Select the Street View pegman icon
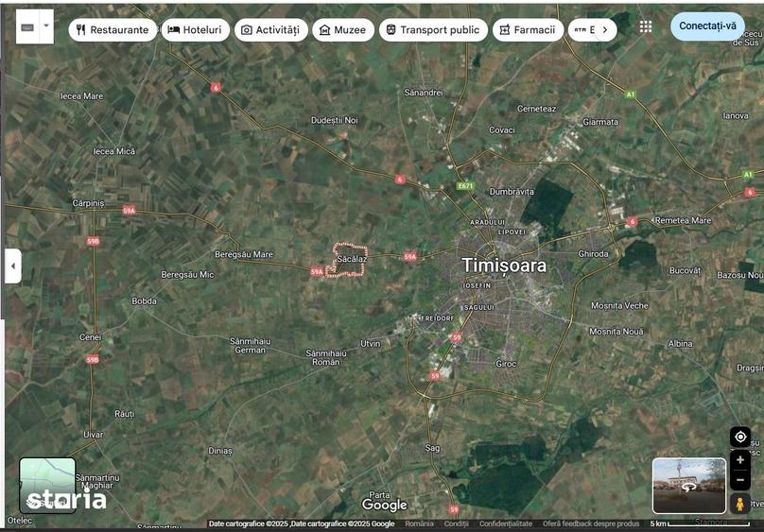 [x=739, y=504]
